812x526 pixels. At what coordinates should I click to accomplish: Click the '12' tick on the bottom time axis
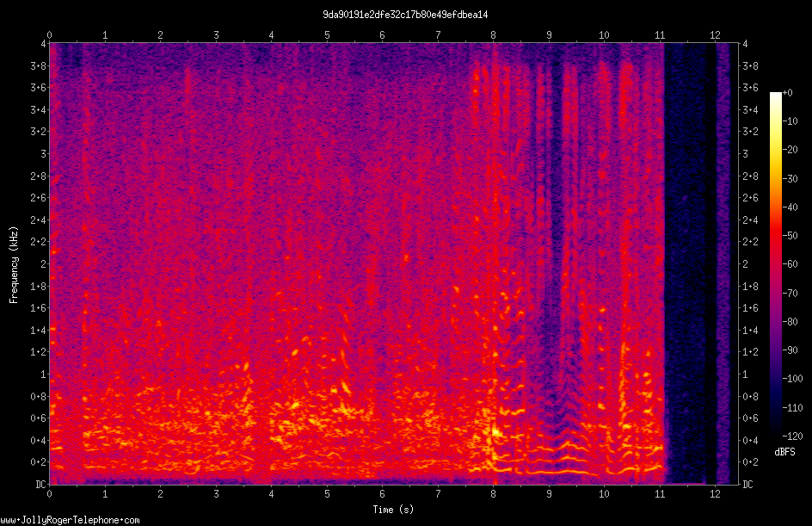click(x=715, y=494)
